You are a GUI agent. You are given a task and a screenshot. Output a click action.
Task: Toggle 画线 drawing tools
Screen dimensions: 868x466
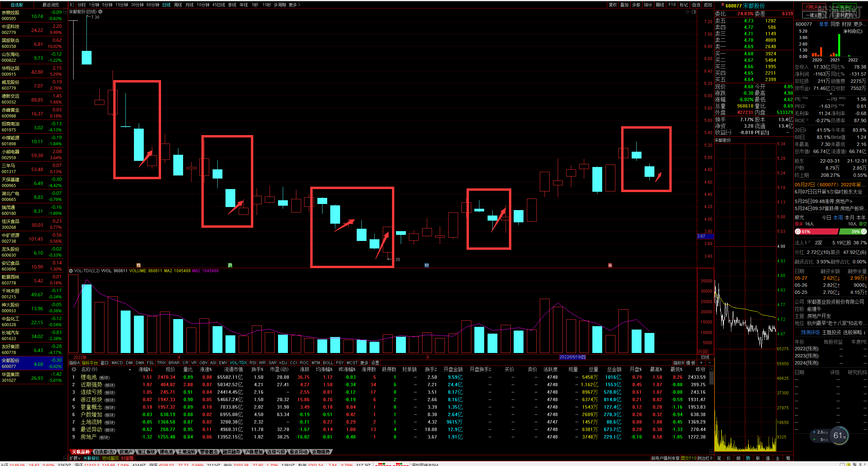[660, 5]
